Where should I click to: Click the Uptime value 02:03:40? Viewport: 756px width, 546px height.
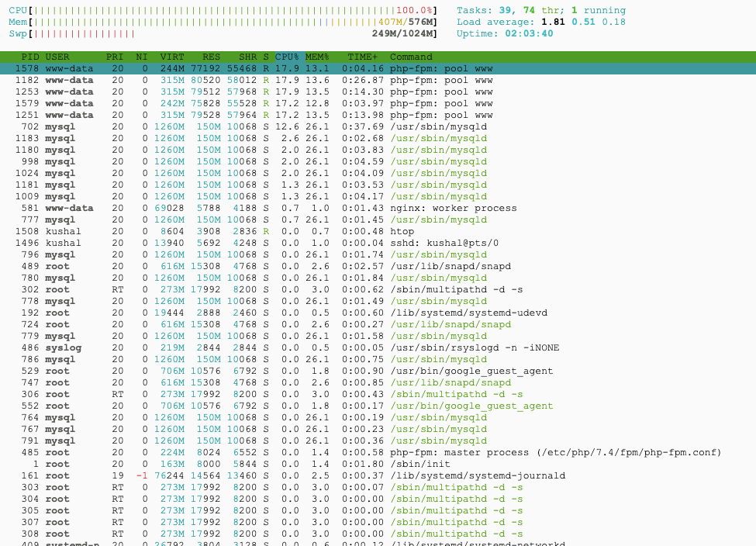pyautogui.click(x=529, y=33)
